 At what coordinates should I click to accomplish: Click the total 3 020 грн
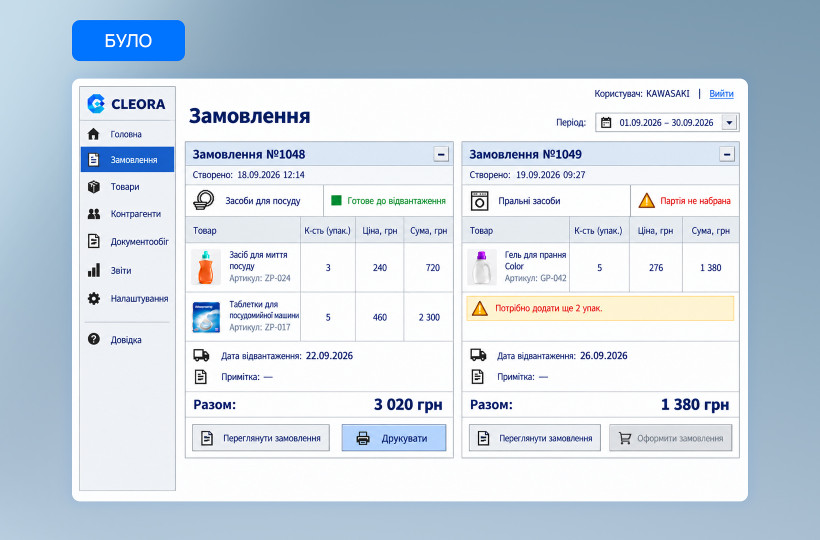408,405
